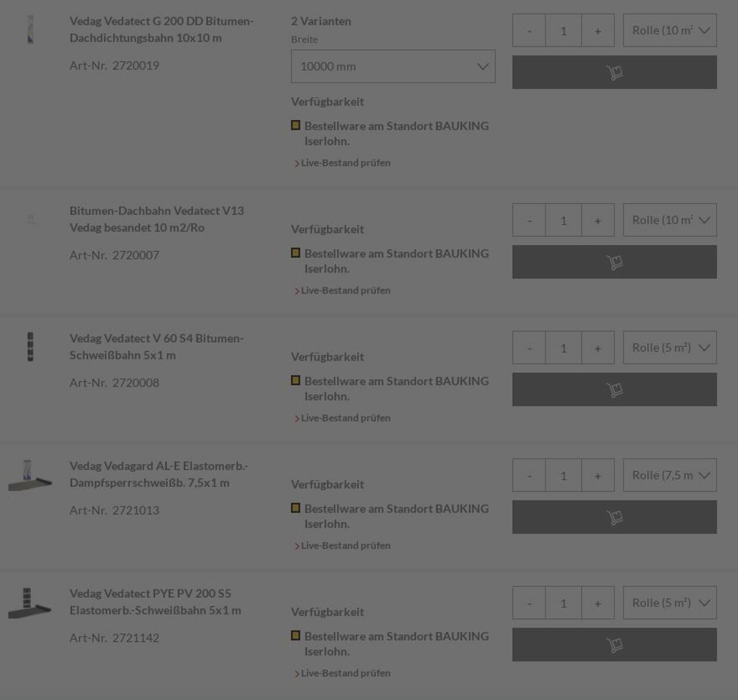The image size is (738, 700).
Task: Click quantity field for Vedagard AL-E
Action: 563,475
